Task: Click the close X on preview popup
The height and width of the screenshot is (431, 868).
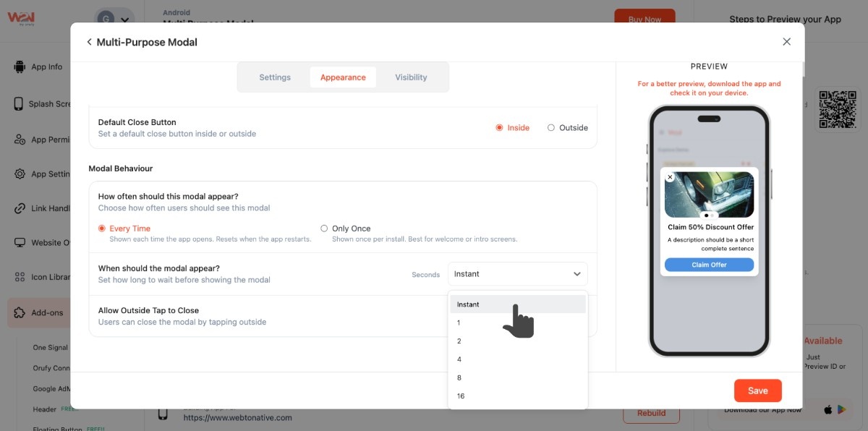Action: tap(670, 177)
